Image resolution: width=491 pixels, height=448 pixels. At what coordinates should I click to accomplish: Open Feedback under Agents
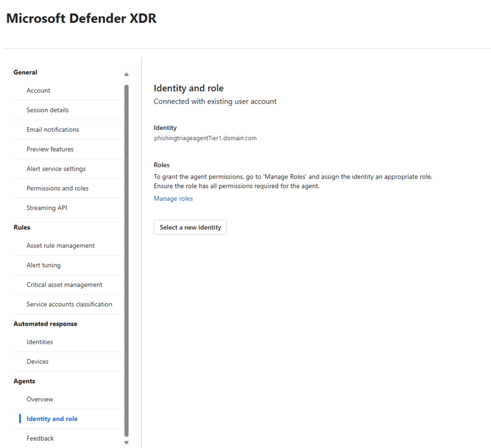pyautogui.click(x=40, y=438)
